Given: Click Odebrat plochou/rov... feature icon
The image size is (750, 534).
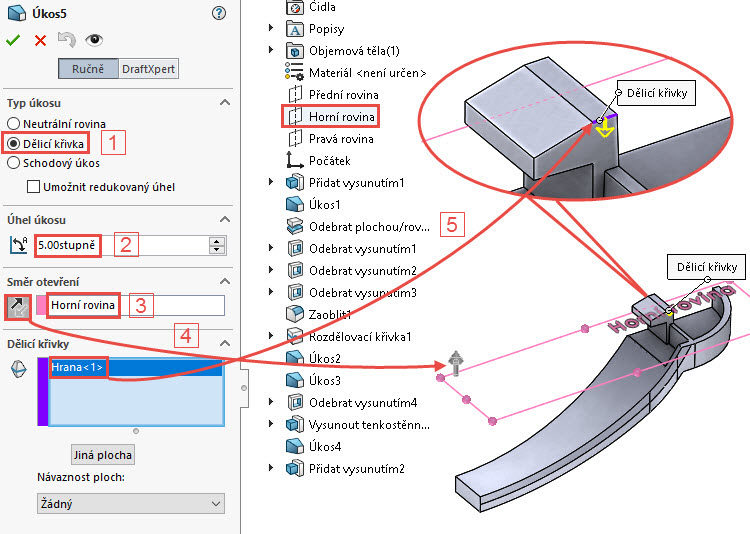Looking at the screenshot, I should click(295, 226).
